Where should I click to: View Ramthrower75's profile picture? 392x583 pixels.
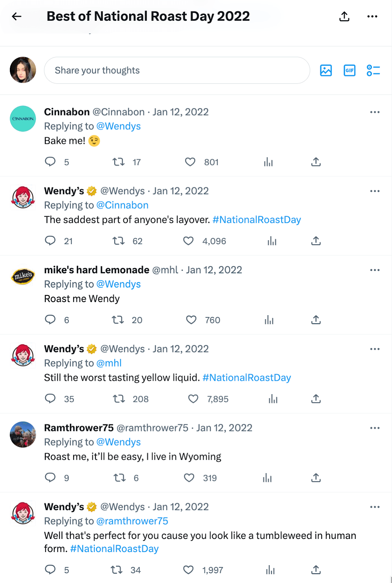pos(23,434)
